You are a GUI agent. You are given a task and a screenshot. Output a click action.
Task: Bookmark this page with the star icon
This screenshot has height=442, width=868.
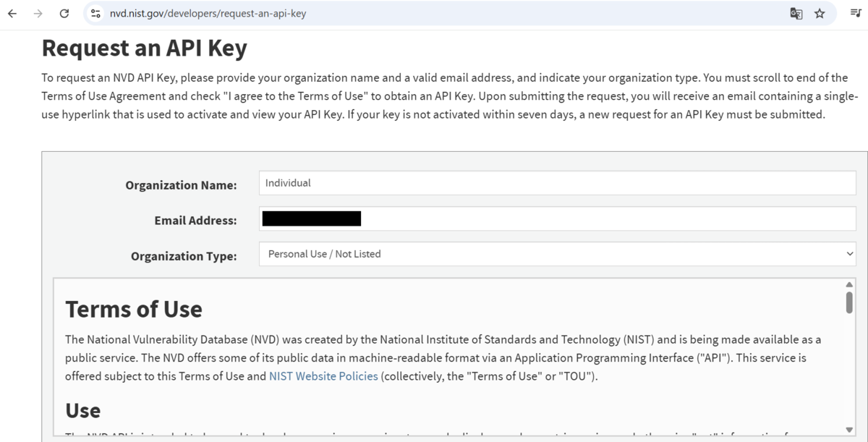click(820, 14)
